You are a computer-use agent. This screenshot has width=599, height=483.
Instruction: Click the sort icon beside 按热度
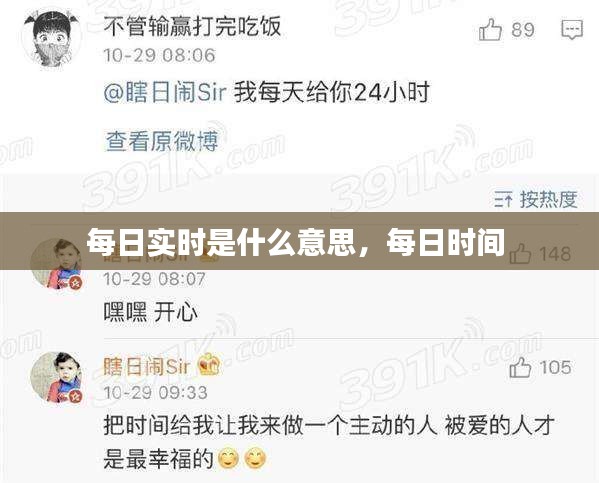pos(503,199)
